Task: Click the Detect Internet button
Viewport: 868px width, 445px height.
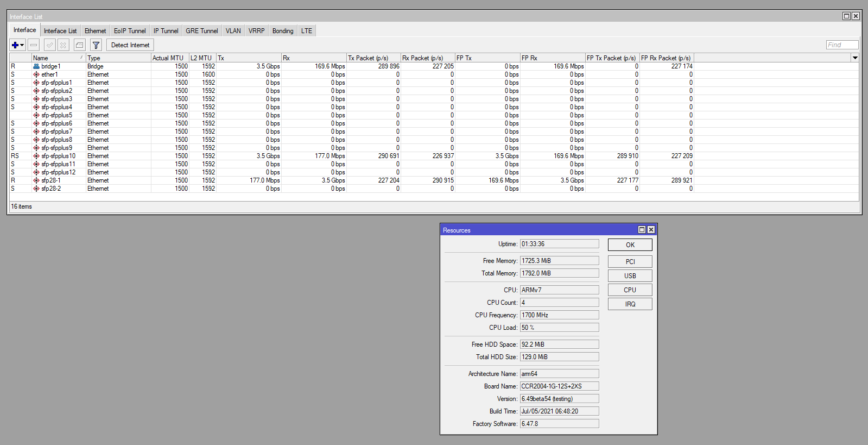Action: 130,45
